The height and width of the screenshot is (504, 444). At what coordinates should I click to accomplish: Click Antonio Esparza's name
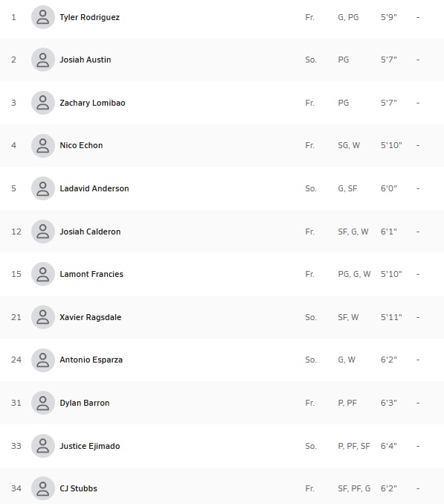tap(91, 360)
